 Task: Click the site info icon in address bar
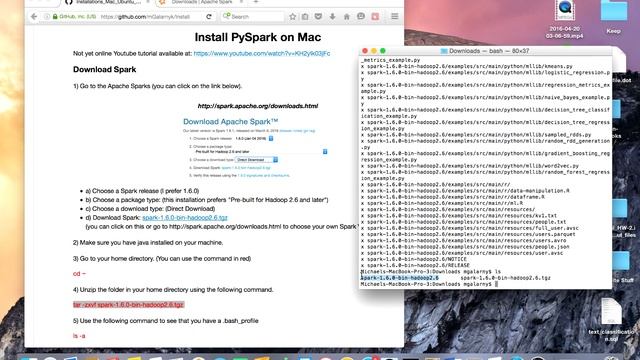[x=47, y=17]
